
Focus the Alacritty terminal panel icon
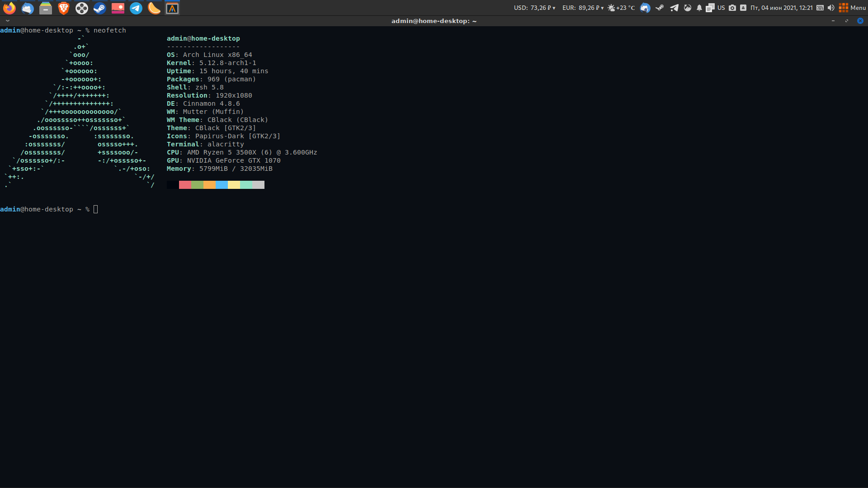(x=172, y=8)
